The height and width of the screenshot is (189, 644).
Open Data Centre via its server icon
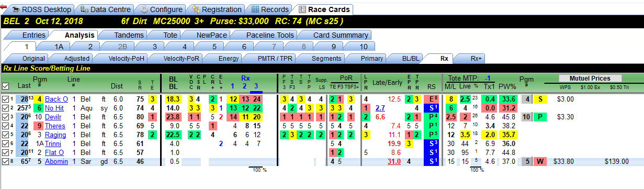(x=84, y=9)
